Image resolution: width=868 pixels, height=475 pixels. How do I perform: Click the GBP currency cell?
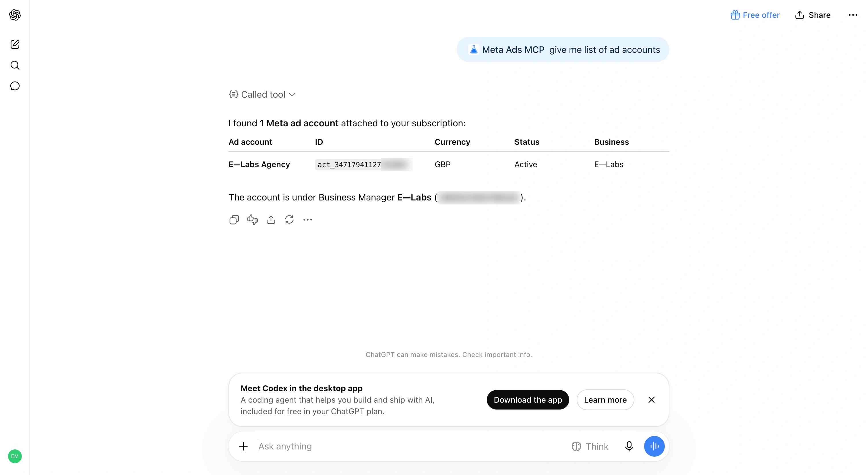(442, 165)
